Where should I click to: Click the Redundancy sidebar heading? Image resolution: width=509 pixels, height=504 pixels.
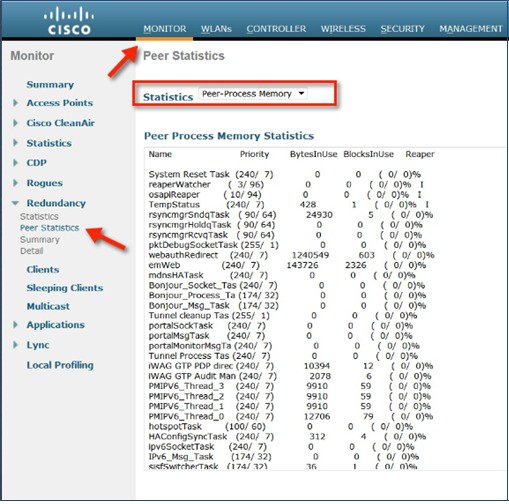(56, 203)
